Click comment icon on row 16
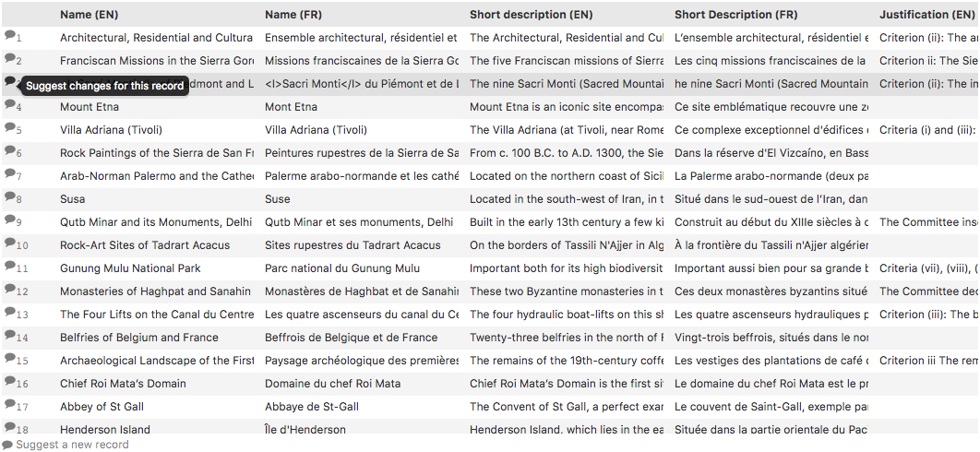980x452 pixels. 9,381
